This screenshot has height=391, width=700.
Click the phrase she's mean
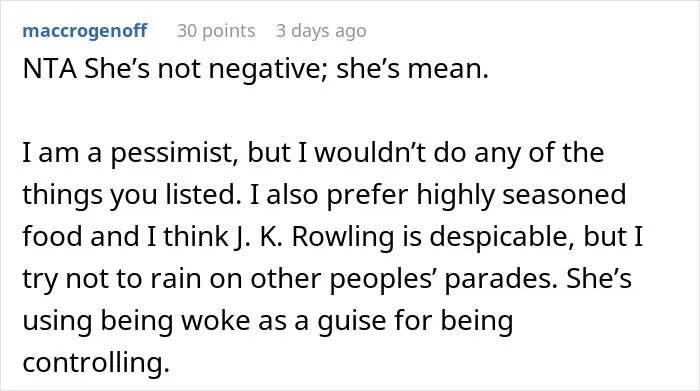tap(412, 69)
